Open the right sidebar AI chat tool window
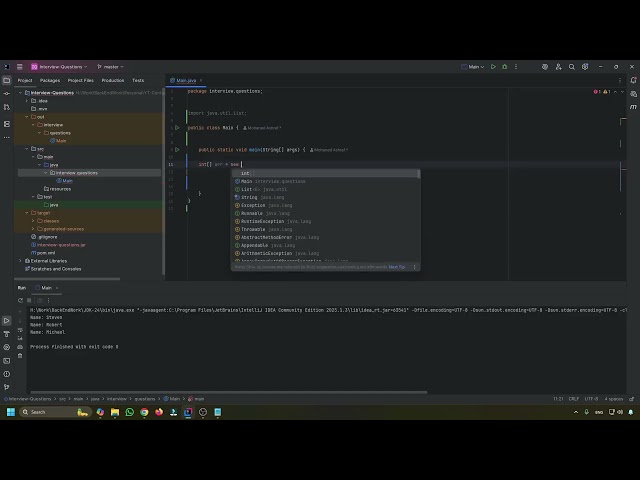The height and width of the screenshot is (480, 640). tap(633, 93)
